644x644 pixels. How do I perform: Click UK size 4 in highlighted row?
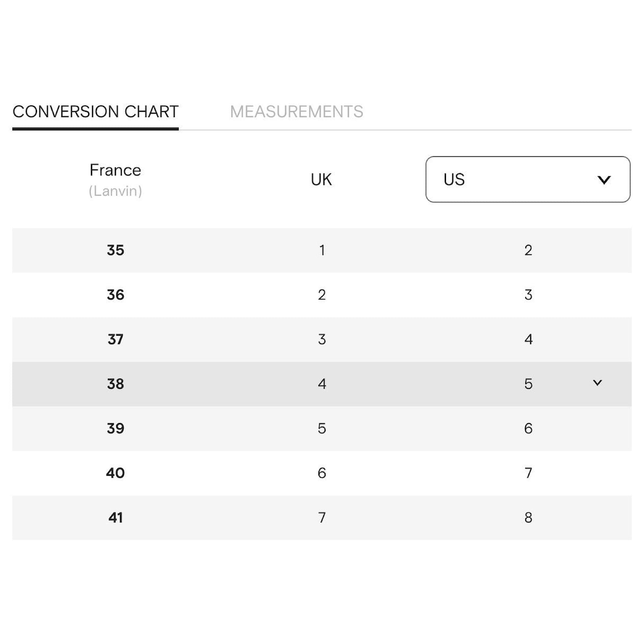point(322,384)
